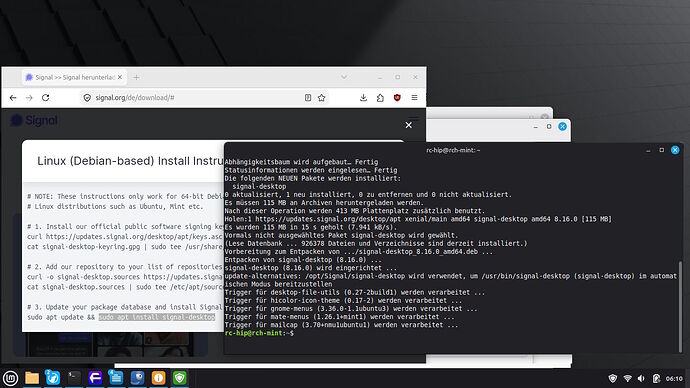The height and width of the screenshot is (388, 690).
Task: Open the Firefox downloads panel
Action: point(363,98)
